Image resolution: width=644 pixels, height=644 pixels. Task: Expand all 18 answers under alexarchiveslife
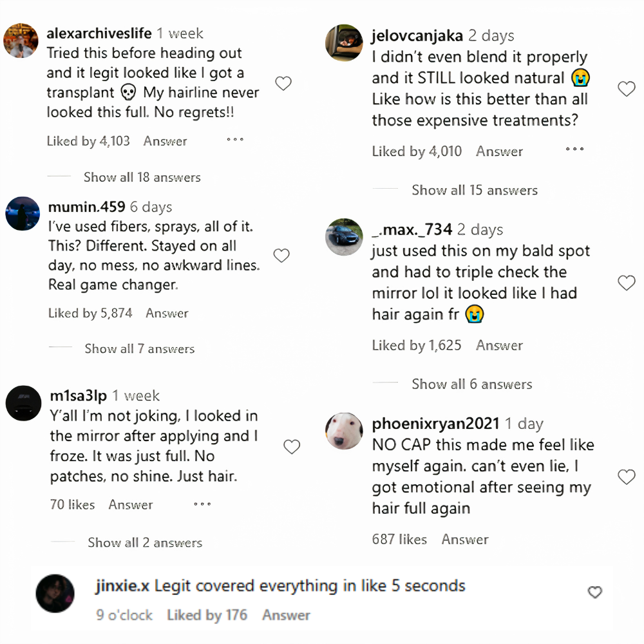(142, 177)
